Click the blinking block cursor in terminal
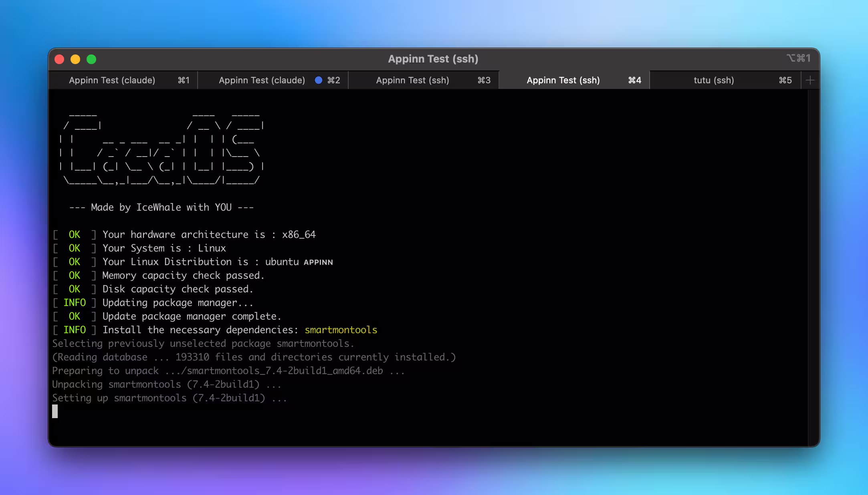The width and height of the screenshot is (868, 495). point(55,411)
